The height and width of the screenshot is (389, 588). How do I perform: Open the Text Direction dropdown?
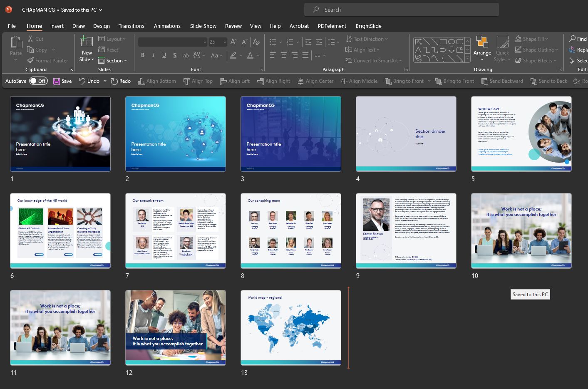(x=367, y=39)
